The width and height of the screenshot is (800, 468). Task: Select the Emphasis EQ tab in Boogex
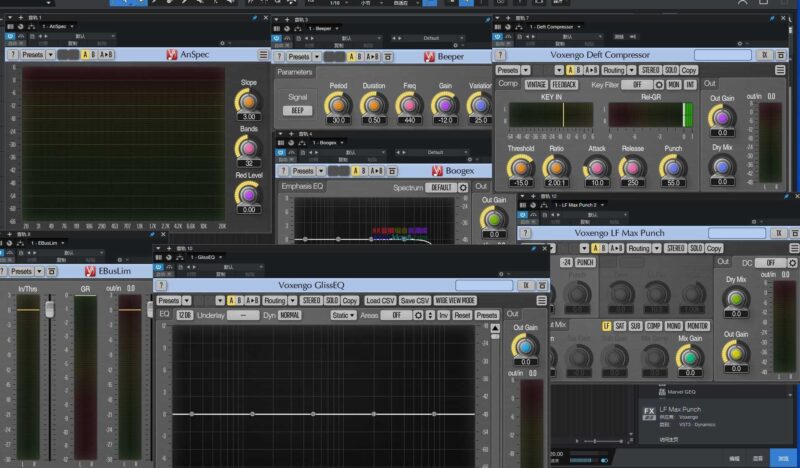coord(302,187)
